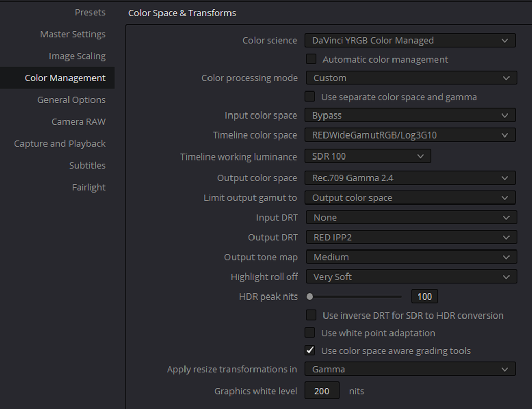Tick Use separate color space and gamma
532x409 pixels.
coord(309,97)
